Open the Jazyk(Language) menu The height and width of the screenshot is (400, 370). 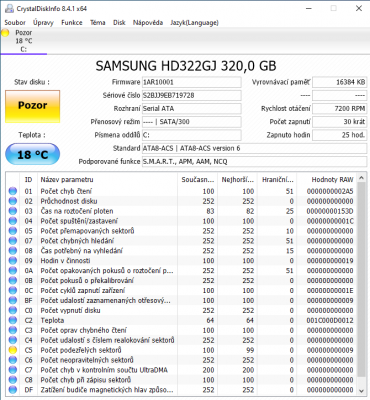tap(194, 23)
